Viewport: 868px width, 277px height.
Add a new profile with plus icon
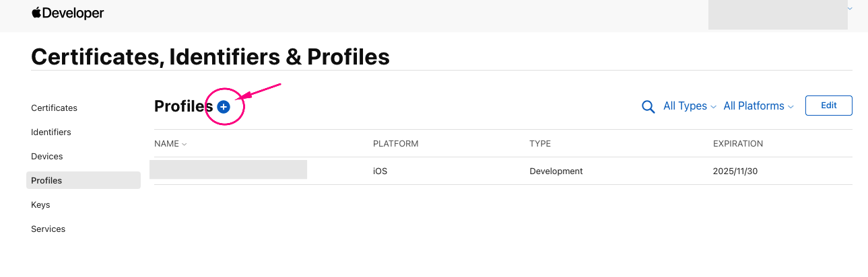[224, 106]
